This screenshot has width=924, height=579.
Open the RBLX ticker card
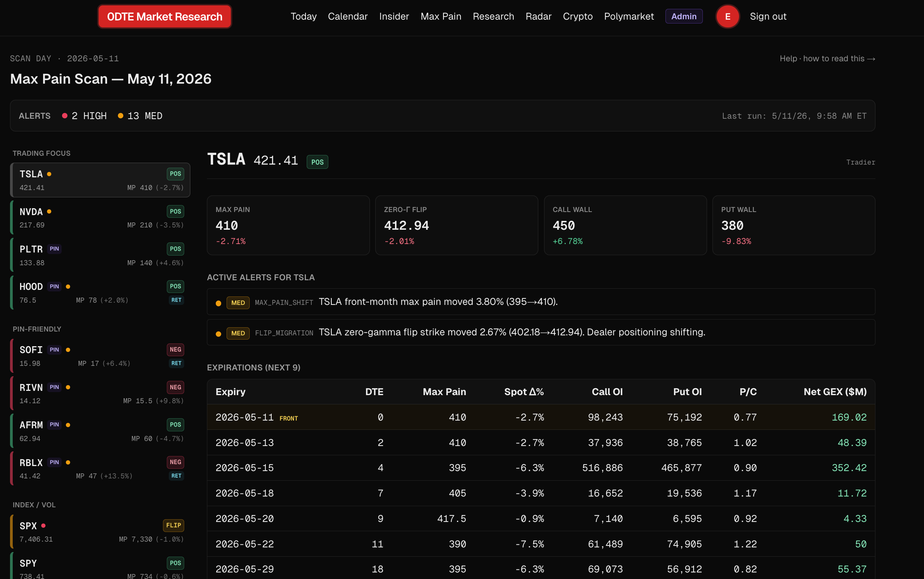point(100,469)
